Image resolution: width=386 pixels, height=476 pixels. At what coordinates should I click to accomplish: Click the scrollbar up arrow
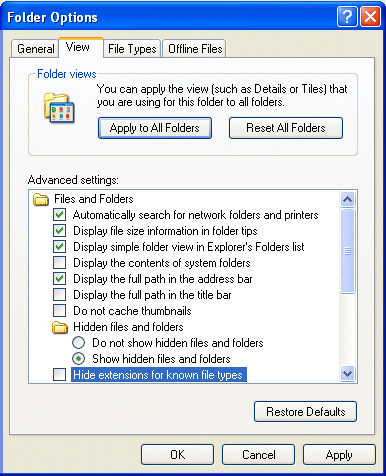coord(348,199)
